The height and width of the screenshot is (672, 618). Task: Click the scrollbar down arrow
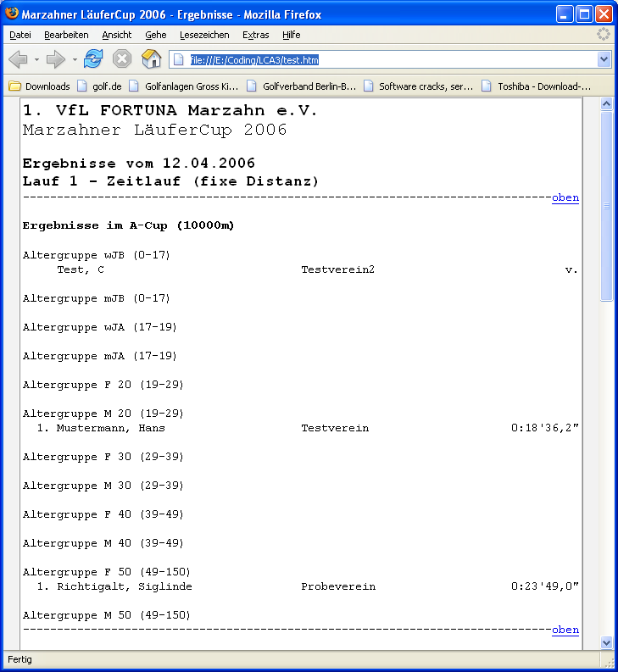[x=606, y=642]
